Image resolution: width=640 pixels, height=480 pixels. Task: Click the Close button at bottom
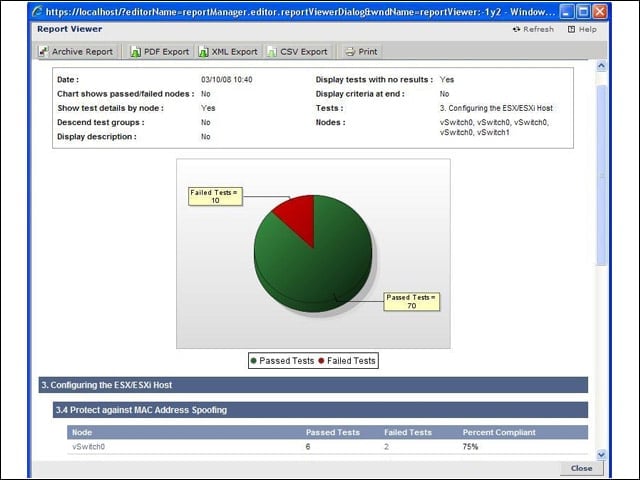click(x=581, y=468)
